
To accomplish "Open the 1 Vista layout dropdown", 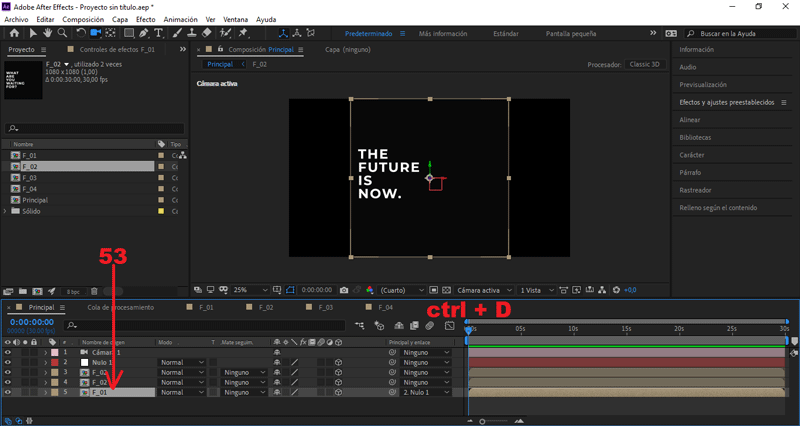I will click(536, 290).
